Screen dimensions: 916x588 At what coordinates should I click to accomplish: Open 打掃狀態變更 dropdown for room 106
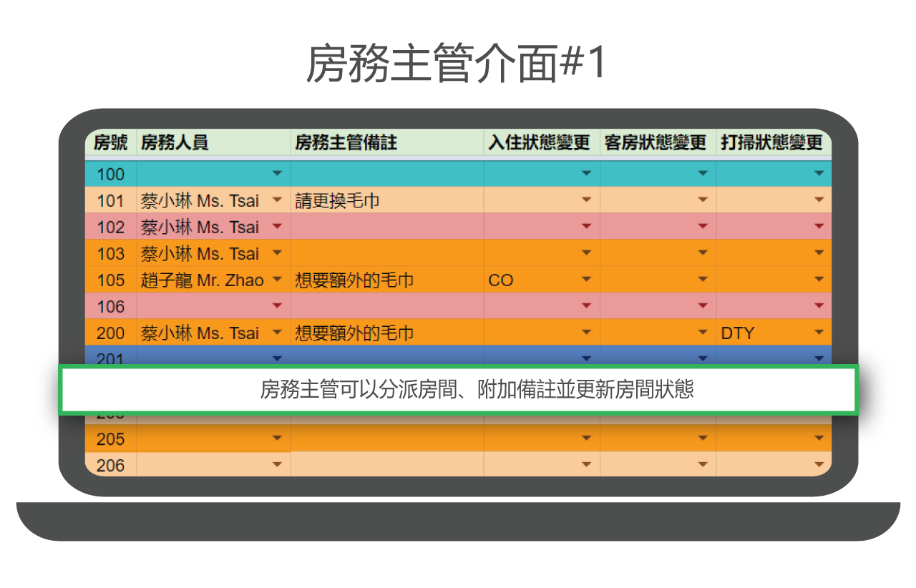[x=819, y=306]
